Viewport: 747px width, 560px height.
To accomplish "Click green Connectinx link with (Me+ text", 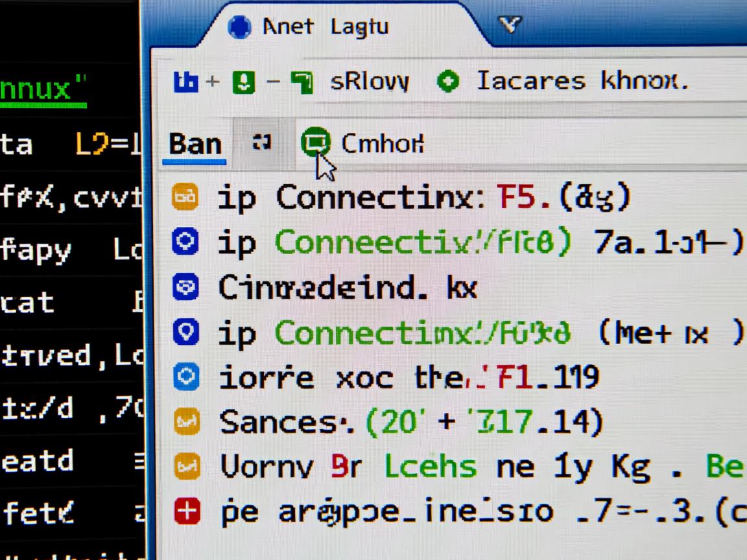I will [422, 333].
